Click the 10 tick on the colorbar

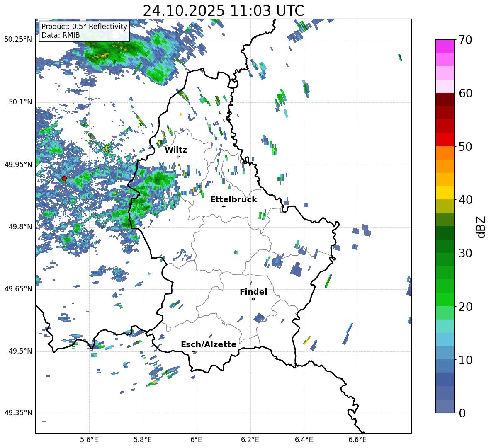tap(465, 360)
